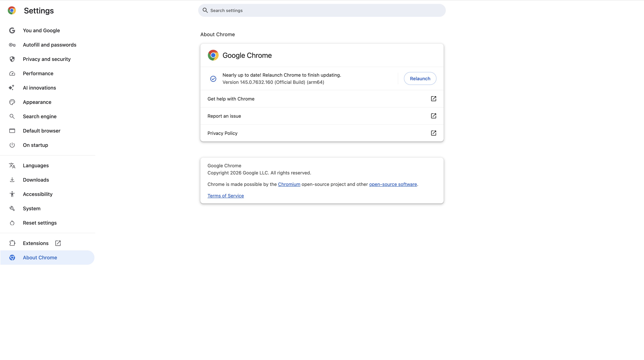Click the On startup power icon
The height and width of the screenshot is (360, 644).
(12, 145)
